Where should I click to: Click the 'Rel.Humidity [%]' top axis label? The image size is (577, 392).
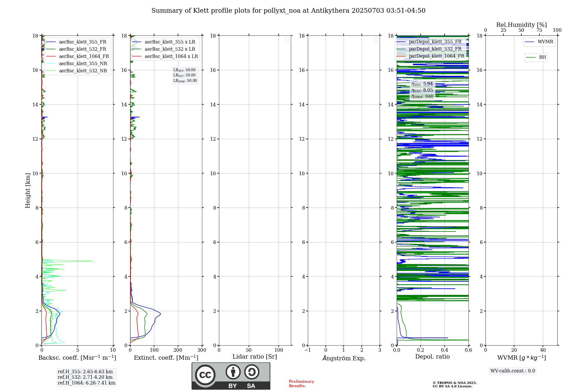pos(522,25)
